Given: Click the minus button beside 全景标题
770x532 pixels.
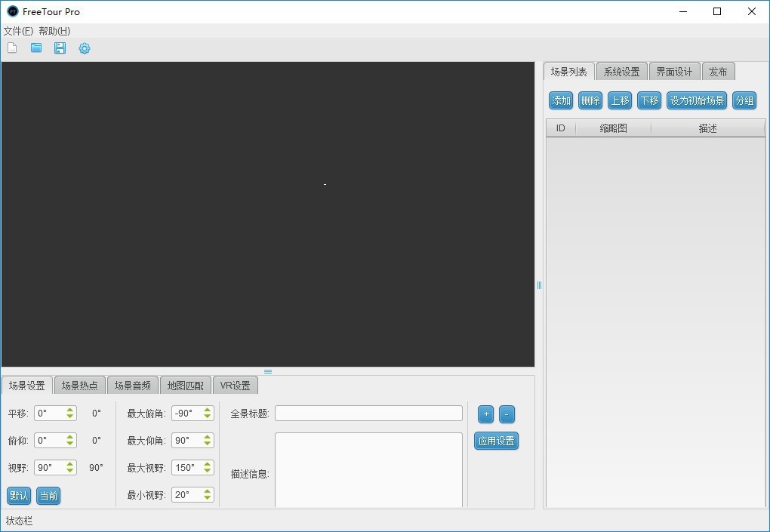Looking at the screenshot, I should point(507,414).
